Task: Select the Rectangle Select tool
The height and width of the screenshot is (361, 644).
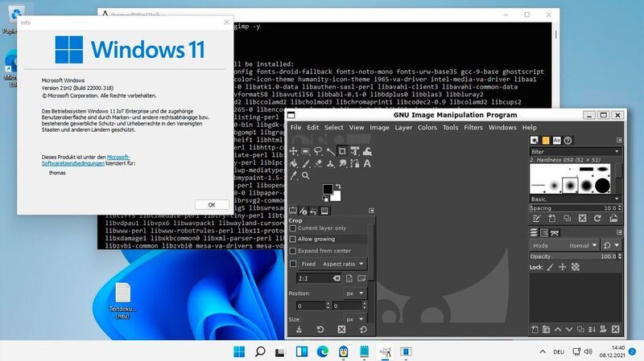Action: pyautogui.click(x=306, y=151)
